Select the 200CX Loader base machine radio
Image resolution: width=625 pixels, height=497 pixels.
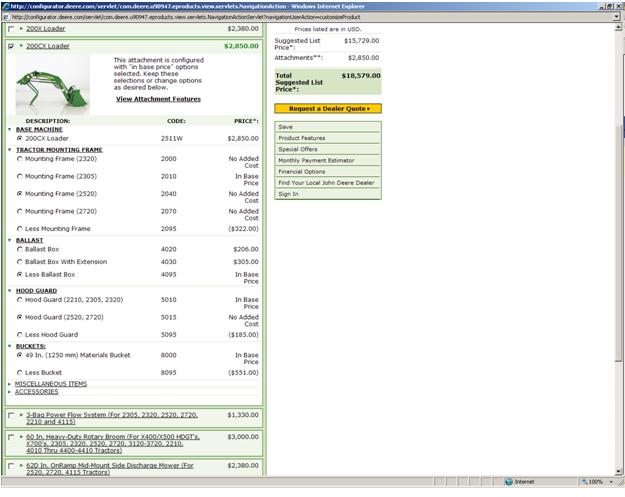click(x=20, y=139)
